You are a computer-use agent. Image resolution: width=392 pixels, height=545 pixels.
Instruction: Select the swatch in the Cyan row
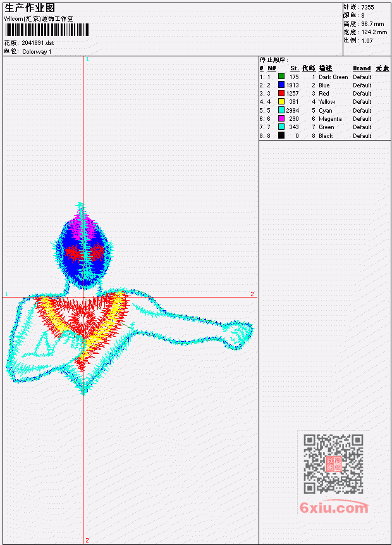(x=281, y=110)
